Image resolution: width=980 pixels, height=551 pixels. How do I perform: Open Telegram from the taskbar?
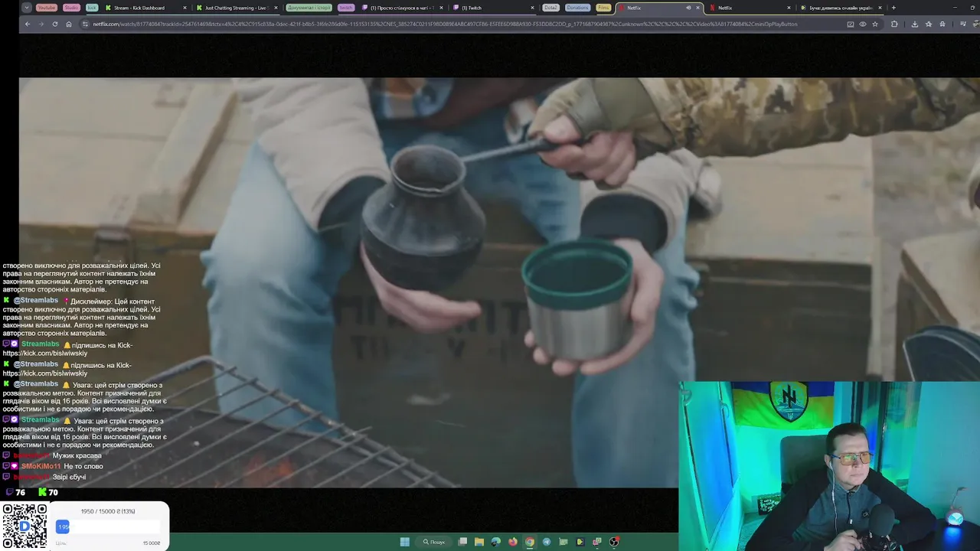tap(547, 542)
